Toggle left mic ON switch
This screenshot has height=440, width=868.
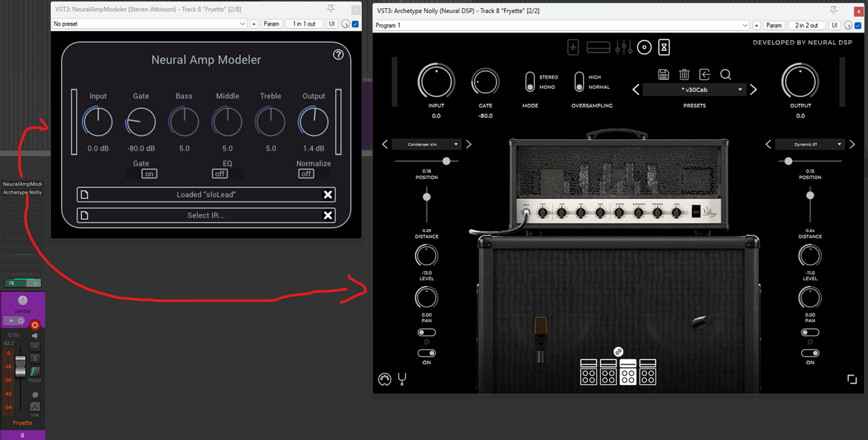click(x=427, y=353)
